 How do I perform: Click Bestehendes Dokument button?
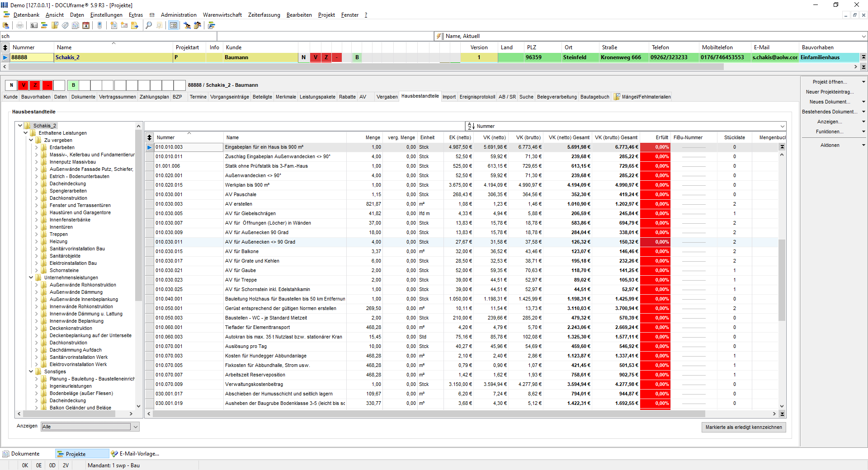(x=830, y=112)
